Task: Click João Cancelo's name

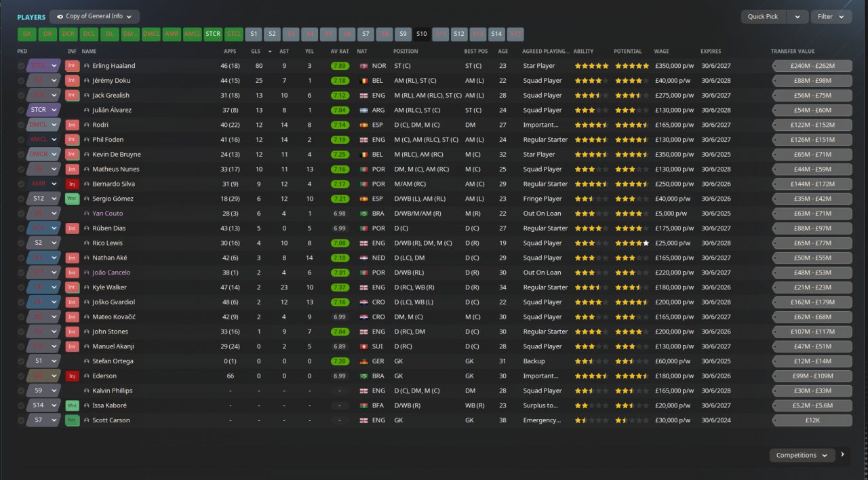Action: (x=111, y=273)
